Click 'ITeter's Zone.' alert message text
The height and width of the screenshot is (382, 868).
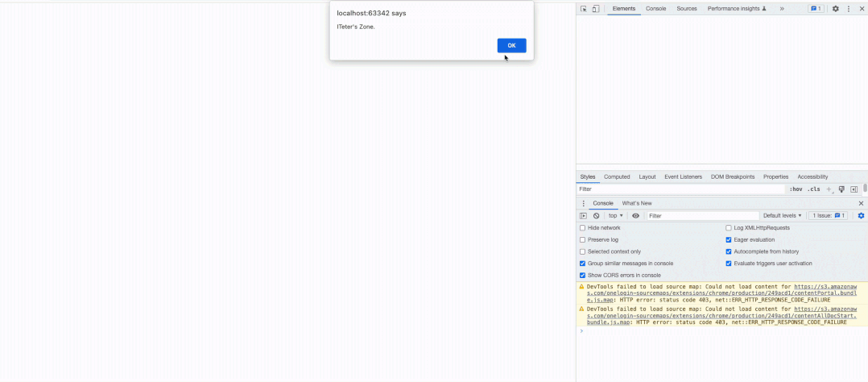tap(356, 27)
